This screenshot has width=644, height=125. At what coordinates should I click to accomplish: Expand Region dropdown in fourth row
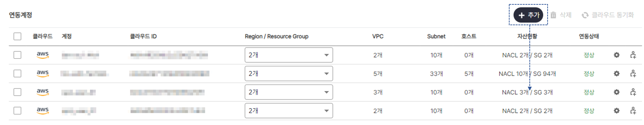(x=289, y=110)
